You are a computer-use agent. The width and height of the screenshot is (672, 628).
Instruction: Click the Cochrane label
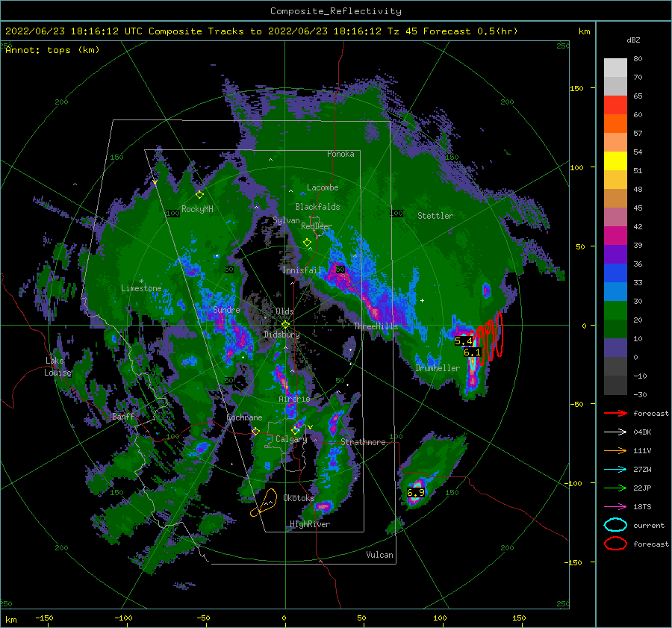[x=244, y=417]
